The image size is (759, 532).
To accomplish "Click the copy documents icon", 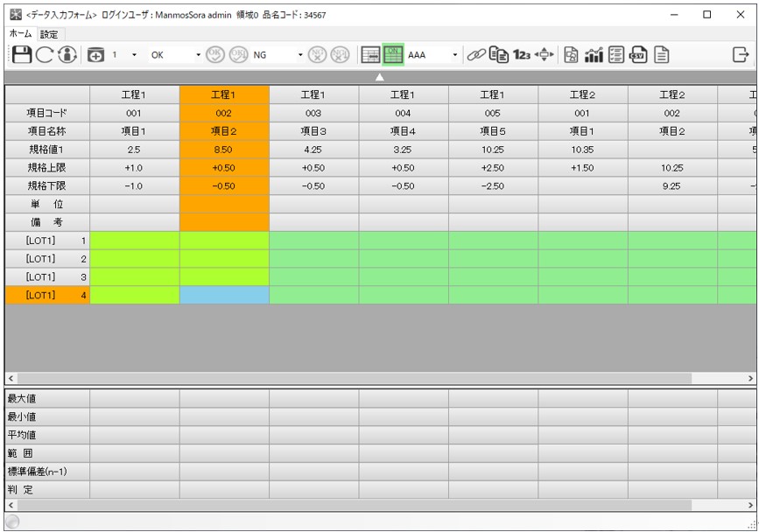I will pyautogui.click(x=498, y=55).
